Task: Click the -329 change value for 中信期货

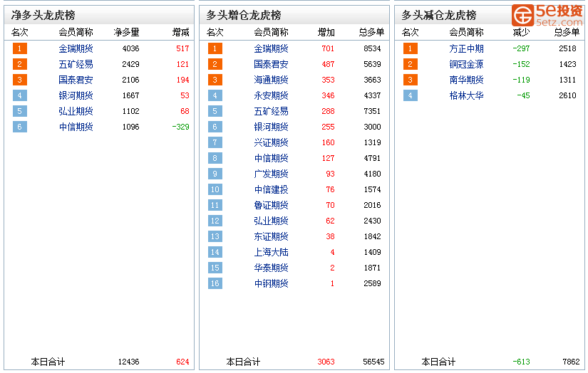Action: click(181, 127)
